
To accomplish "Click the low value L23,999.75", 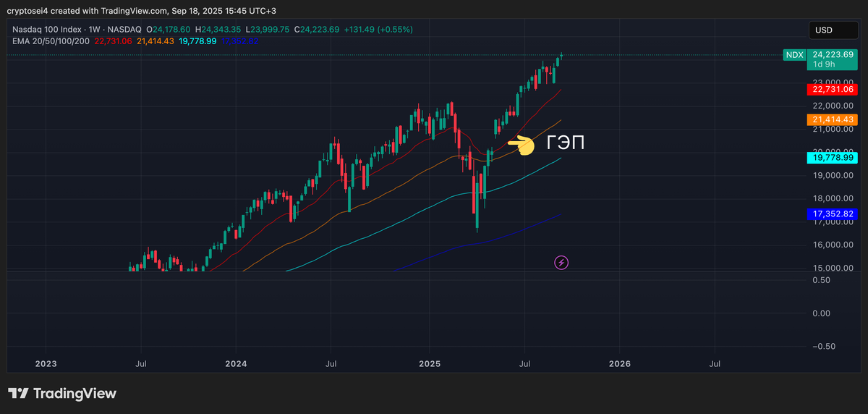I will (x=268, y=30).
